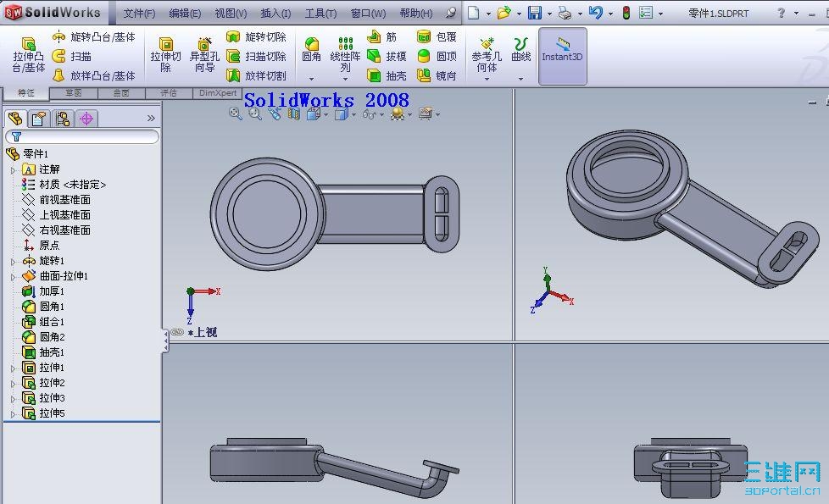The width and height of the screenshot is (829, 504).
Task: Click the Save floppy disk icon
Action: click(x=535, y=13)
